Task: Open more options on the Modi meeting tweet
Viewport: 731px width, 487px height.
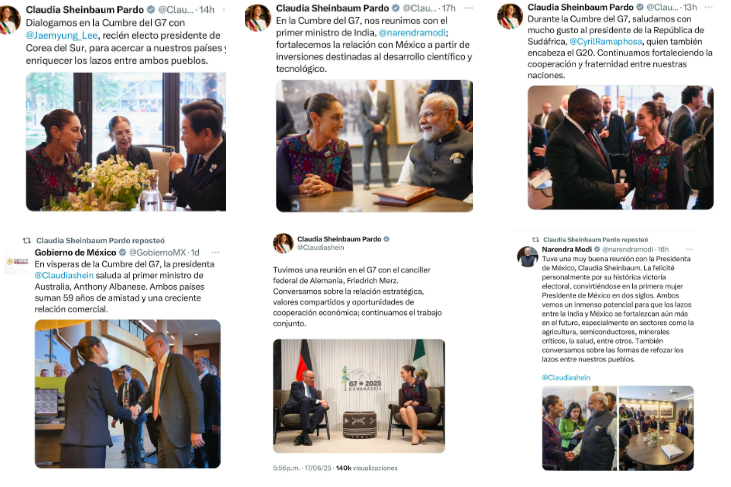Action: [469, 8]
